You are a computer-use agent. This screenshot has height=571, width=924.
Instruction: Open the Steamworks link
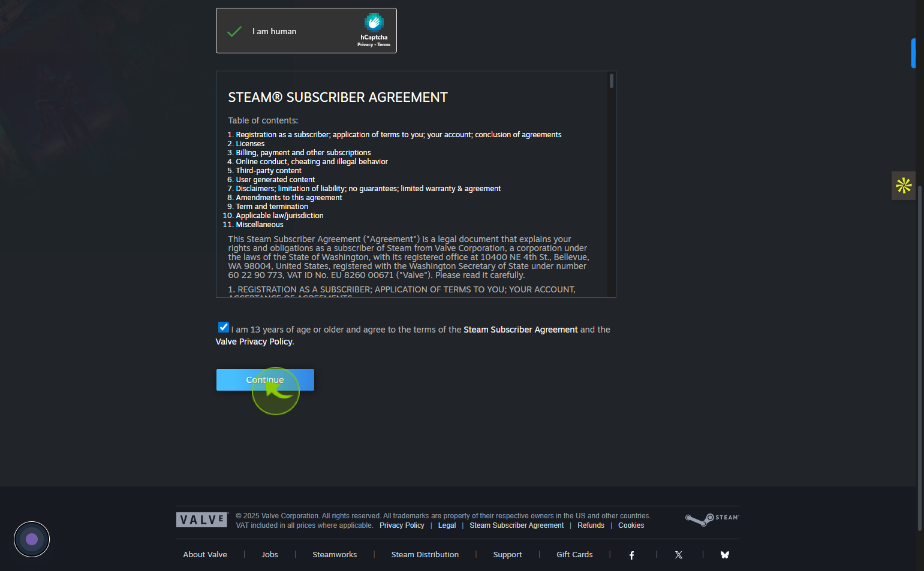tap(335, 555)
